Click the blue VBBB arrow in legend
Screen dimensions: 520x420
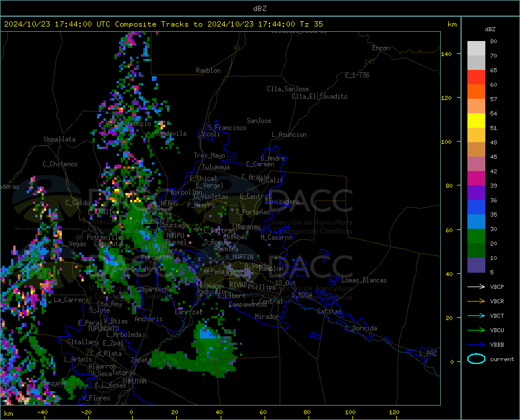tap(476, 345)
